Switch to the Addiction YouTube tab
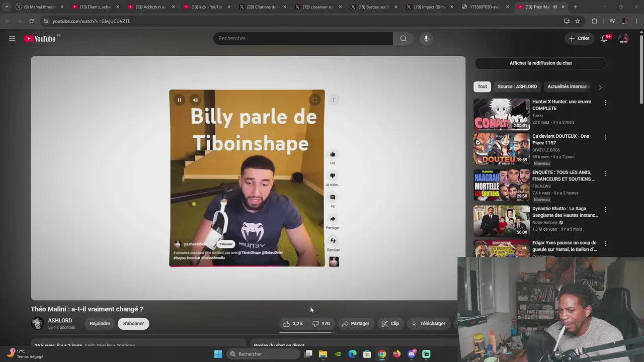This screenshot has width=644, height=362. (x=151, y=7)
